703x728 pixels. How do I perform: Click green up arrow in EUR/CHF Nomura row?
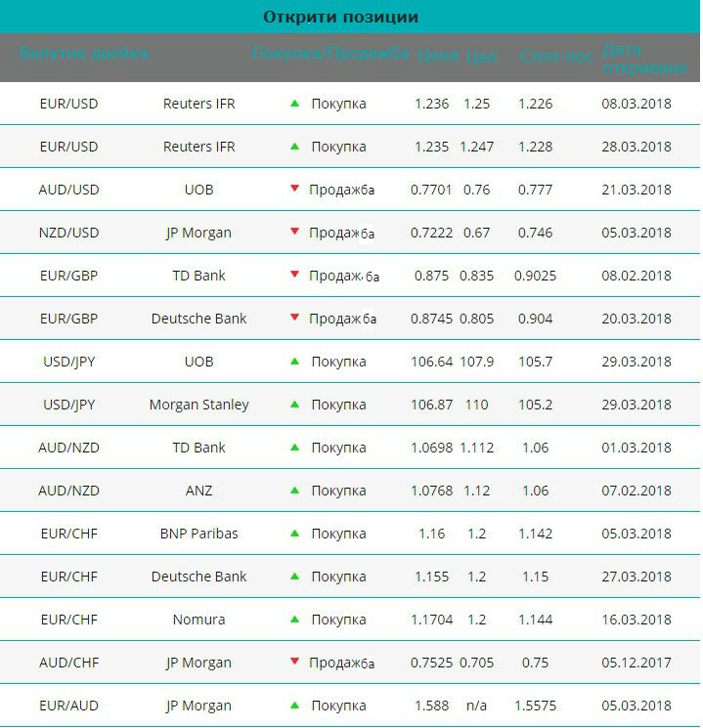click(294, 620)
